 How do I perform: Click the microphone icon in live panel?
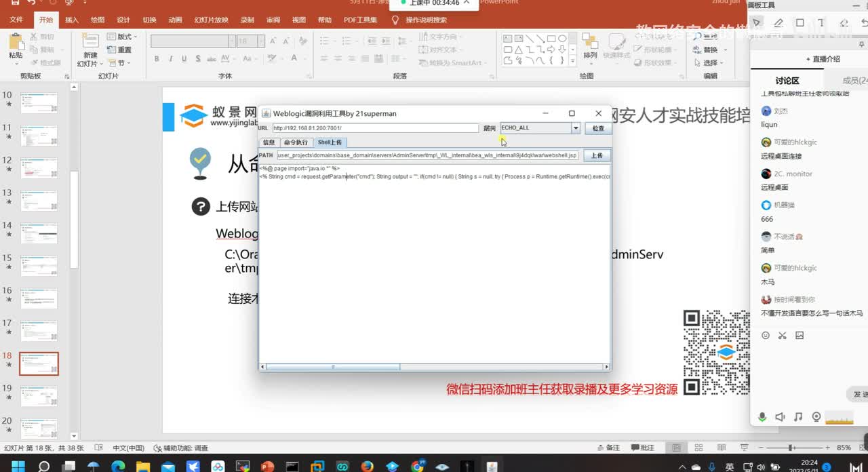pyautogui.click(x=763, y=416)
